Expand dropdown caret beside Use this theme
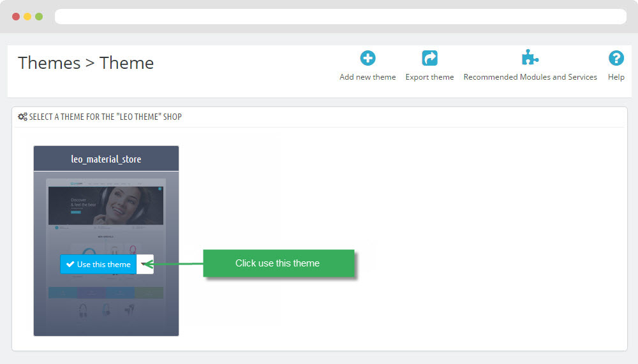The height and width of the screenshot is (364, 638). click(x=145, y=265)
